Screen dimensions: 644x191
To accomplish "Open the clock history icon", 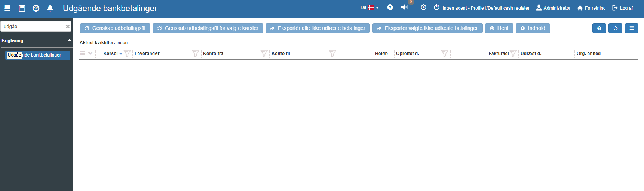I will point(423,7).
